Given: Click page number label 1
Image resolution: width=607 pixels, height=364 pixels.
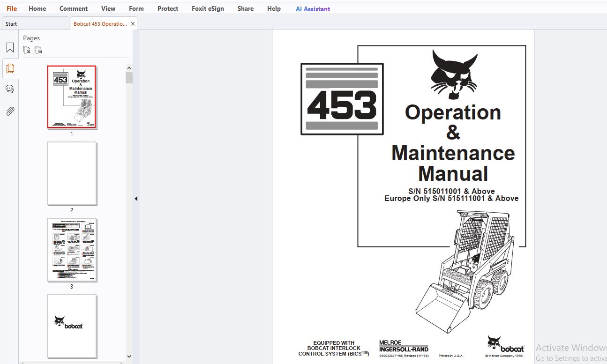Looking at the screenshot, I should (x=72, y=134).
